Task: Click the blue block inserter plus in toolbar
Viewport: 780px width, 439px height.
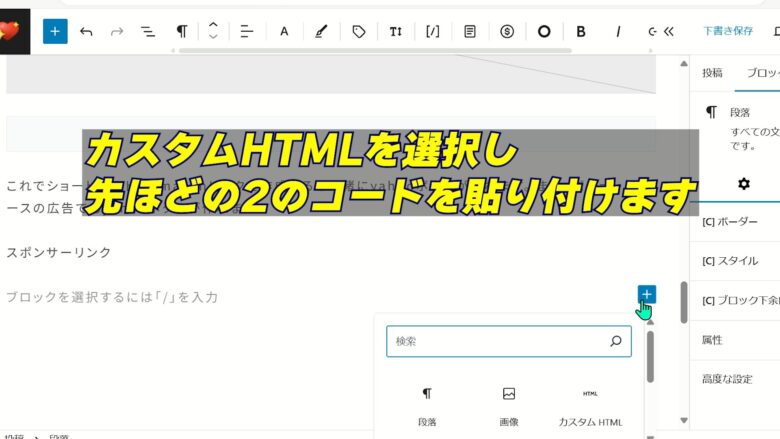Action: pos(55,31)
